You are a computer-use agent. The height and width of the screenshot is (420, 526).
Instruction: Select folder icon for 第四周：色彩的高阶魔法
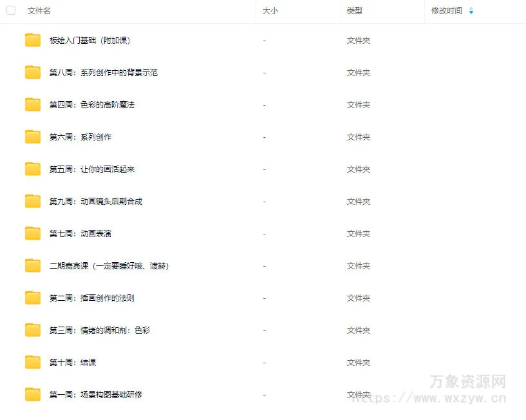point(33,105)
